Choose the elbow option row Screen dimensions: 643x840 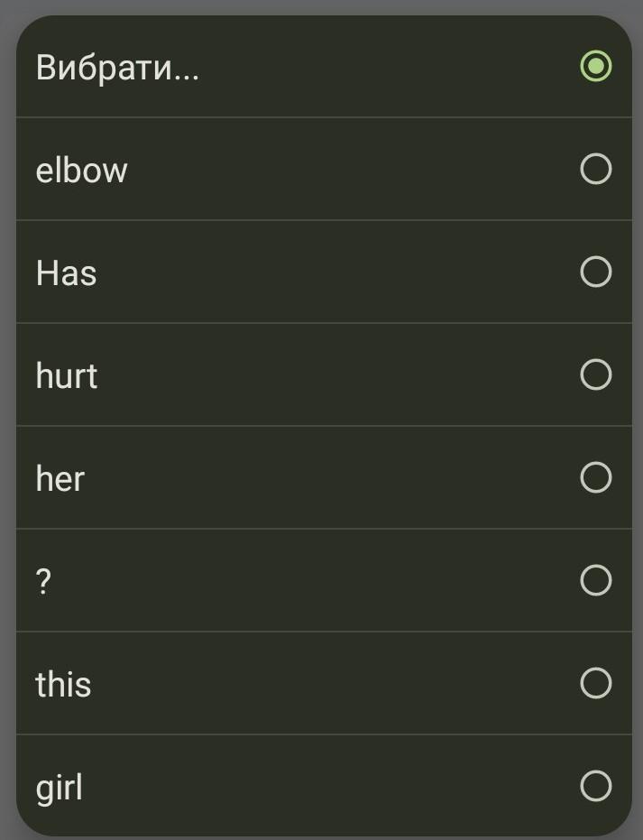pos(324,169)
